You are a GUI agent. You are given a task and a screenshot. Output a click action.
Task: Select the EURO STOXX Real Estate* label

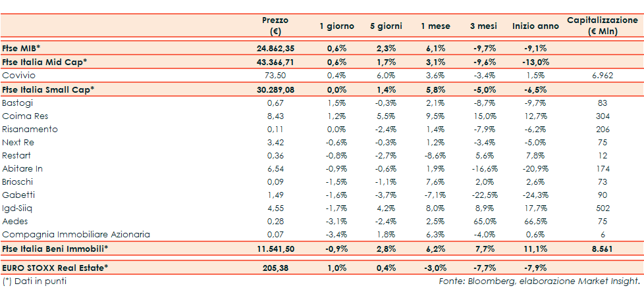coord(55,268)
